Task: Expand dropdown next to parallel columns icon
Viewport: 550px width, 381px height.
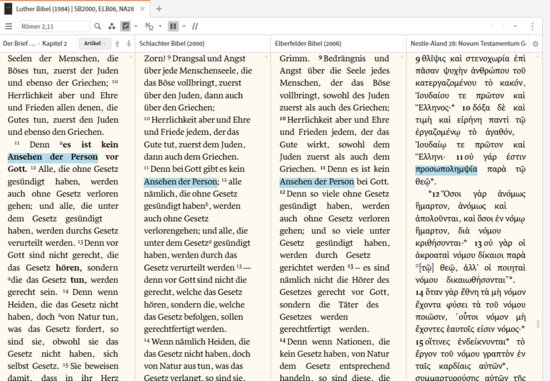Action: pos(184,26)
